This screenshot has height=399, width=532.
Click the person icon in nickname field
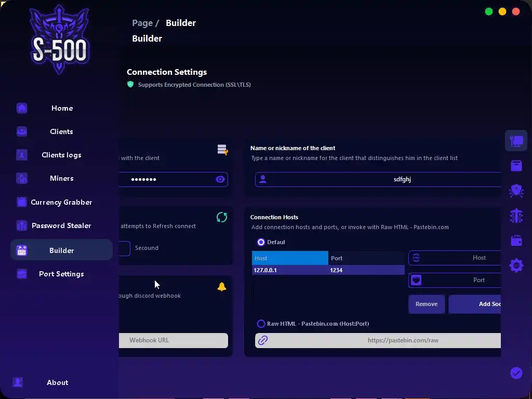pos(263,179)
